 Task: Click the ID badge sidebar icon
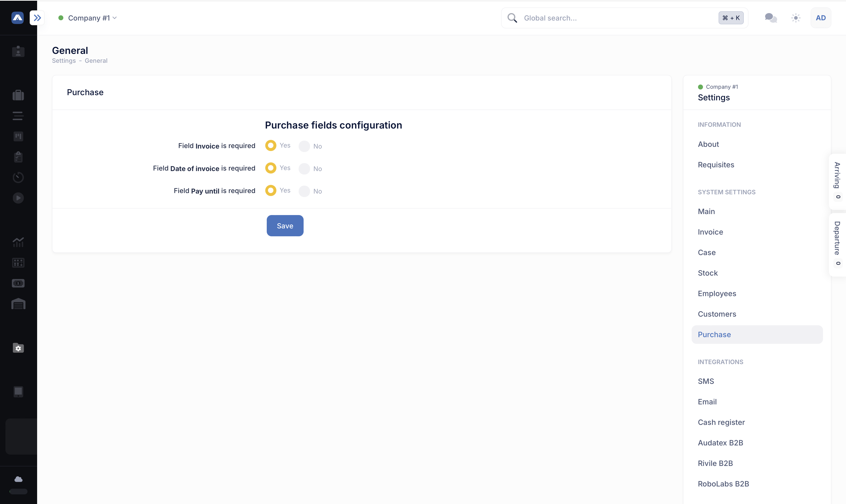[x=18, y=52]
